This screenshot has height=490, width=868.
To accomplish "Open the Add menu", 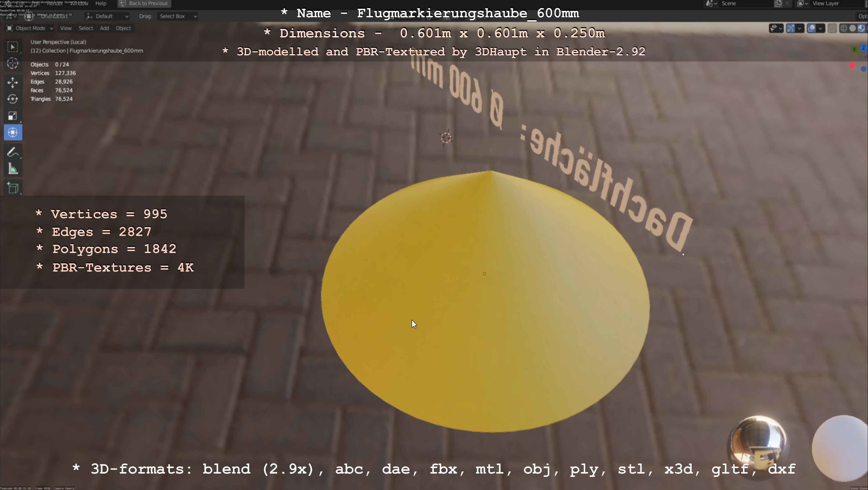I will (104, 28).
